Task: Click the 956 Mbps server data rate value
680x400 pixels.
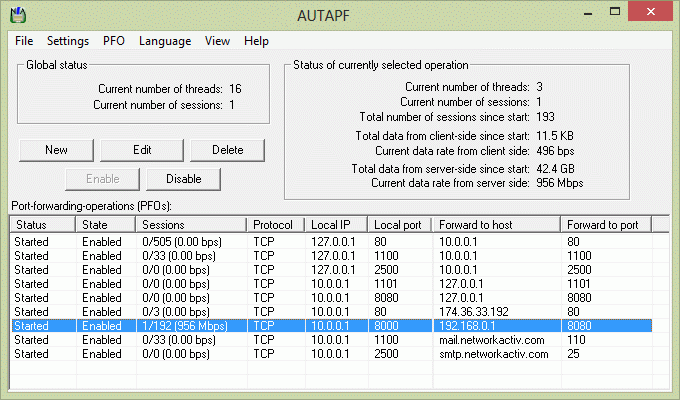Action: pyautogui.click(x=559, y=183)
